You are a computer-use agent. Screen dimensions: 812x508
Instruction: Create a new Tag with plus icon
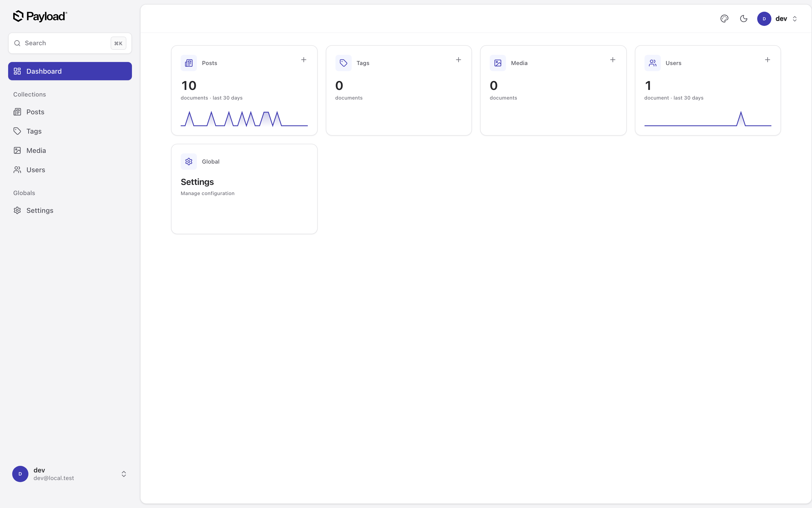[x=458, y=60]
